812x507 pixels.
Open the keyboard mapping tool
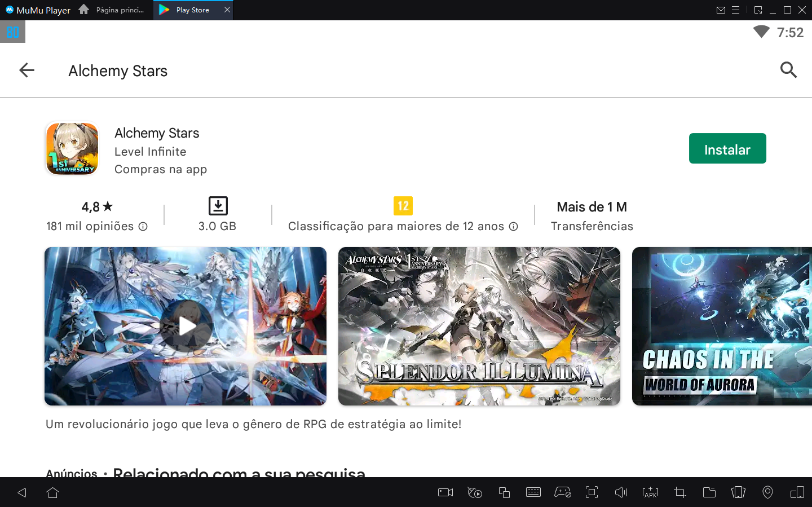pyautogui.click(x=533, y=492)
